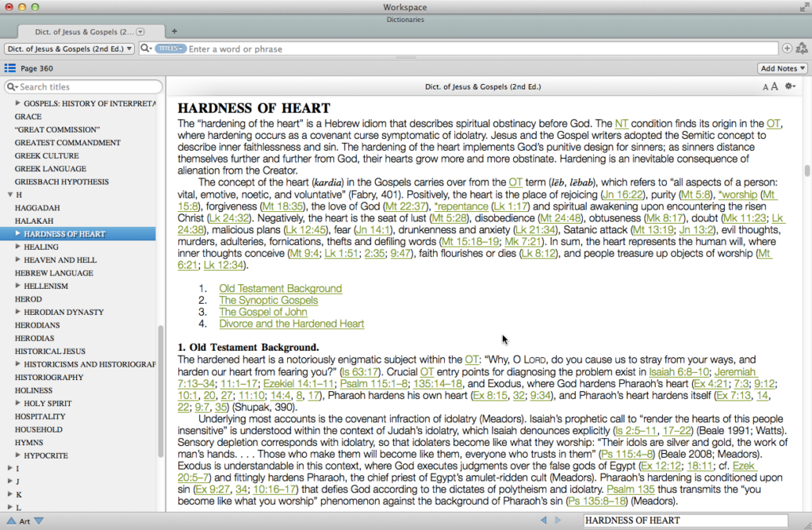
Task: Open the Old Testament Background link
Action: click(280, 288)
